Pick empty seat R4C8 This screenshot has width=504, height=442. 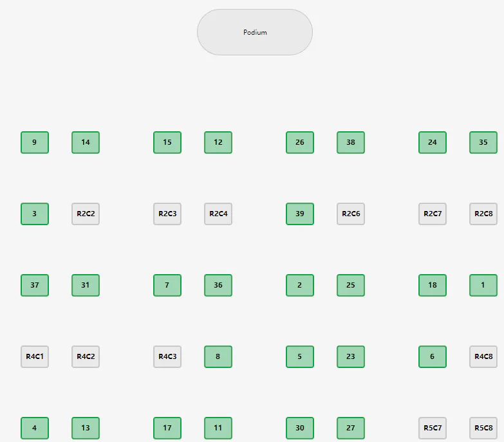483,356
